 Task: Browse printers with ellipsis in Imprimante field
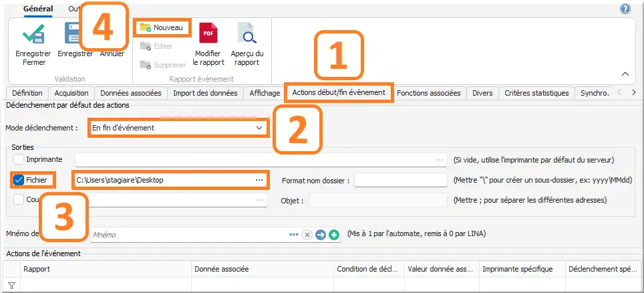tap(440, 159)
